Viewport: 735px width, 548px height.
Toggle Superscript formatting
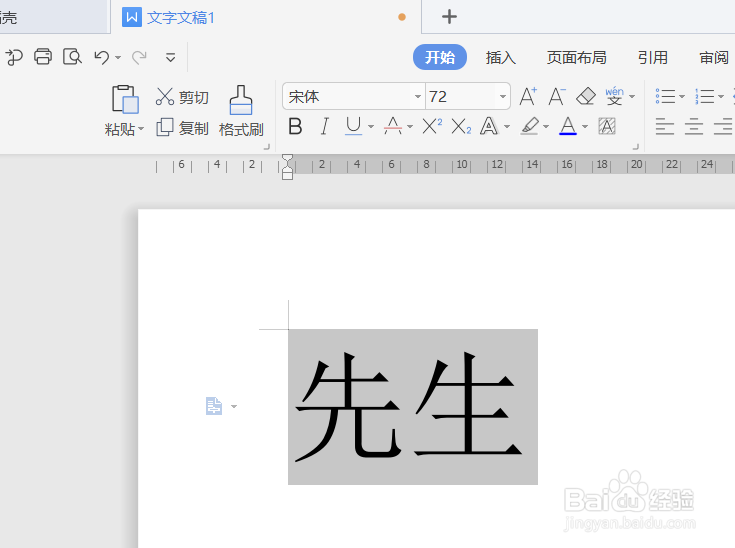pyautogui.click(x=432, y=126)
